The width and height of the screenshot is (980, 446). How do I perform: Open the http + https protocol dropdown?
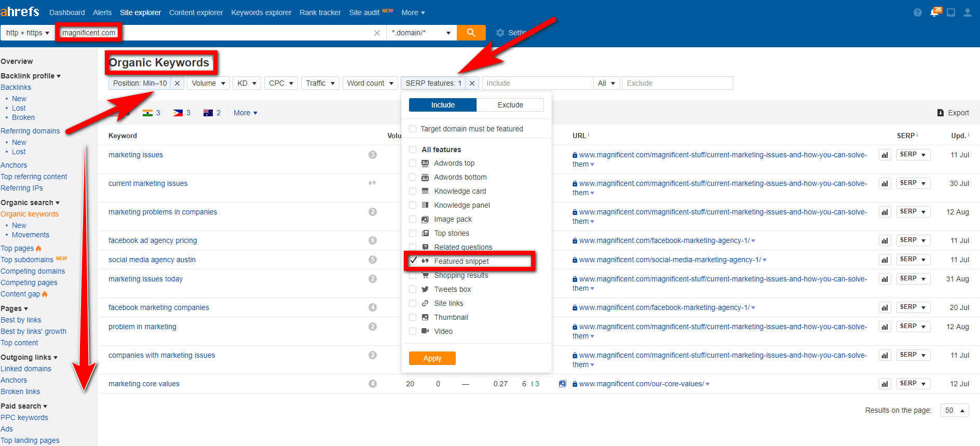pos(28,33)
